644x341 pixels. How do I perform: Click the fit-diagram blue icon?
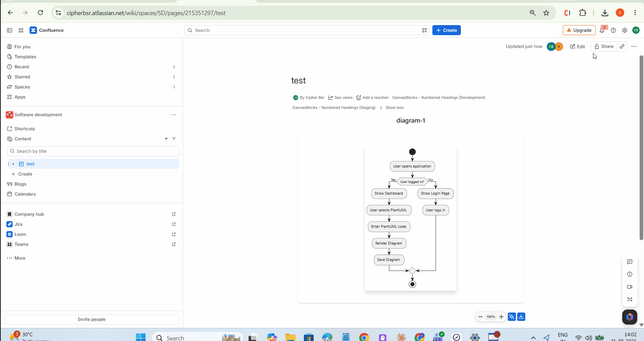pyautogui.click(x=512, y=317)
